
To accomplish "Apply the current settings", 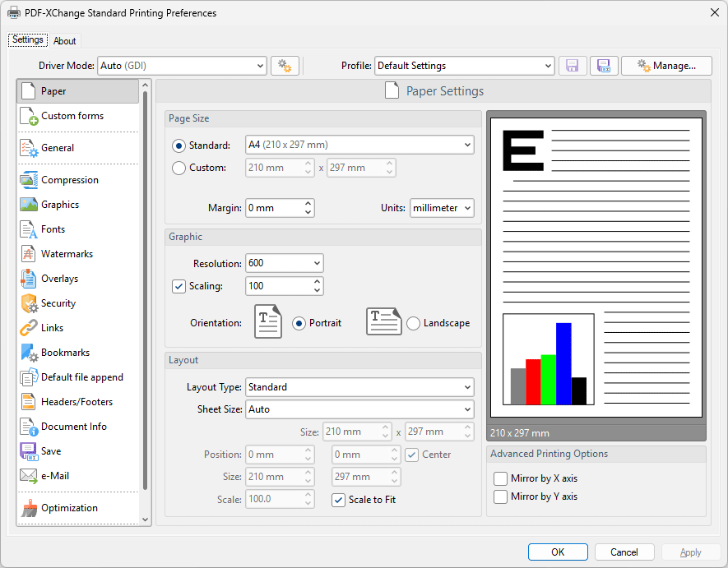I will [691, 552].
